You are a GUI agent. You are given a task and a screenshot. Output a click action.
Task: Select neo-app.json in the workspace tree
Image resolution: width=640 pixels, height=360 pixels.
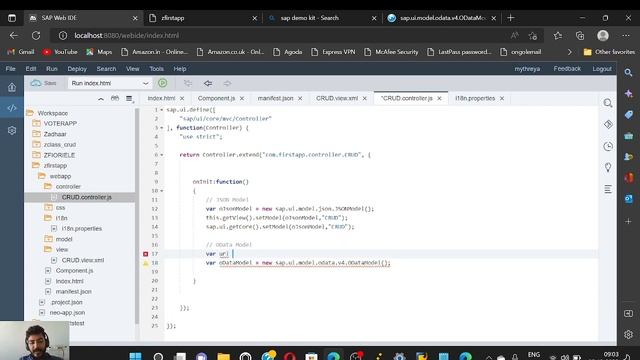[67, 313]
